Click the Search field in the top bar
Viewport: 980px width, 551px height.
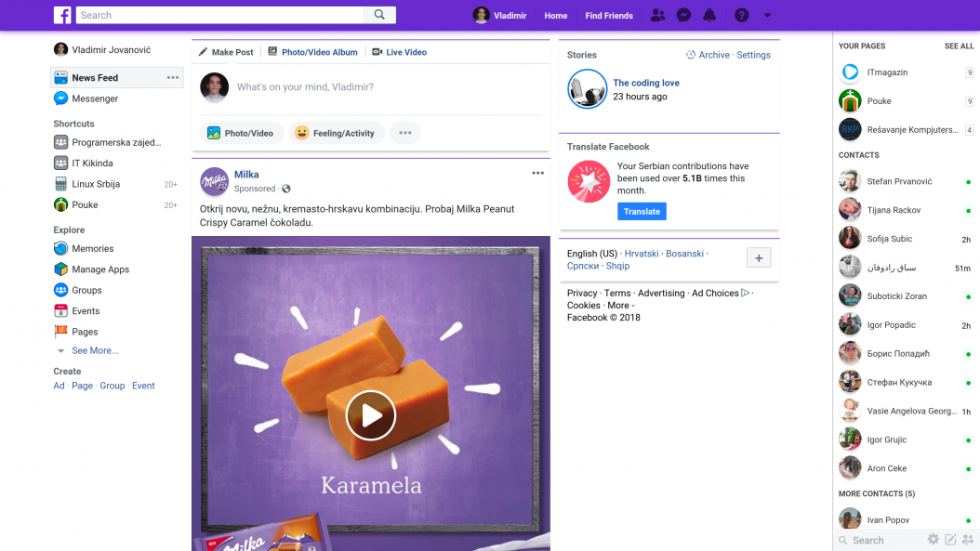click(x=220, y=15)
